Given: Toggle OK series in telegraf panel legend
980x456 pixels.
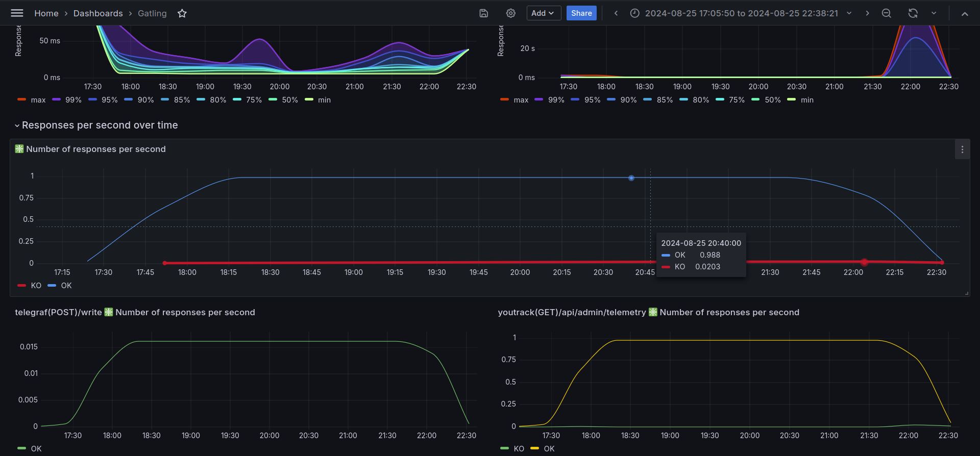Looking at the screenshot, I should click(x=30, y=449).
